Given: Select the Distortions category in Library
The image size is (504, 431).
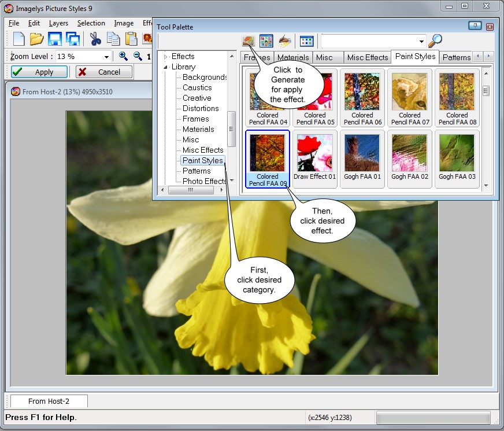Looking at the screenshot, I should pyautogui.click(x=201, y=108).
